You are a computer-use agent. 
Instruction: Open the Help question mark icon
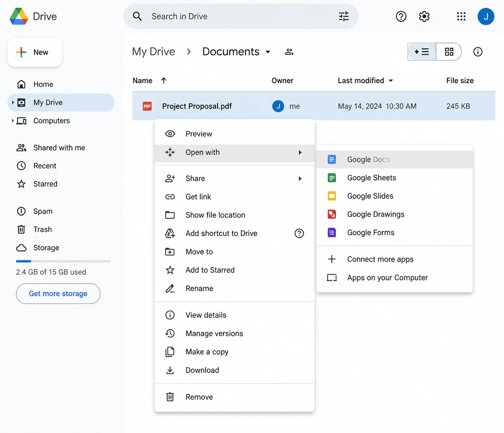401,16
